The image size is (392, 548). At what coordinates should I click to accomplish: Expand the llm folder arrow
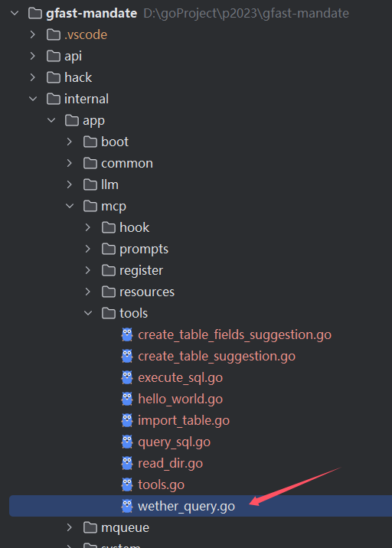70,184
